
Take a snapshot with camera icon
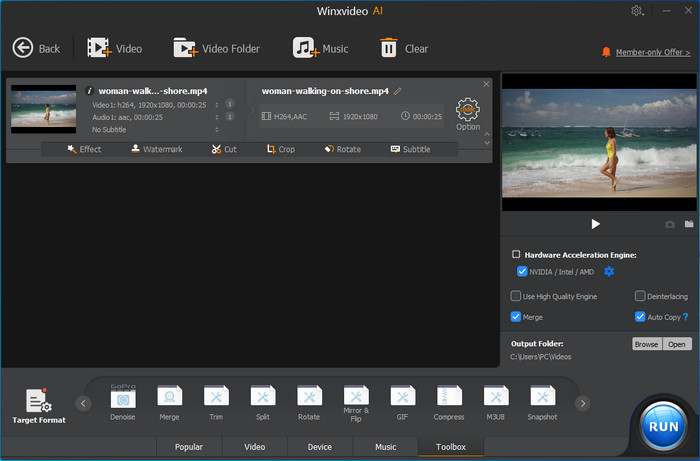click(670, 224)
